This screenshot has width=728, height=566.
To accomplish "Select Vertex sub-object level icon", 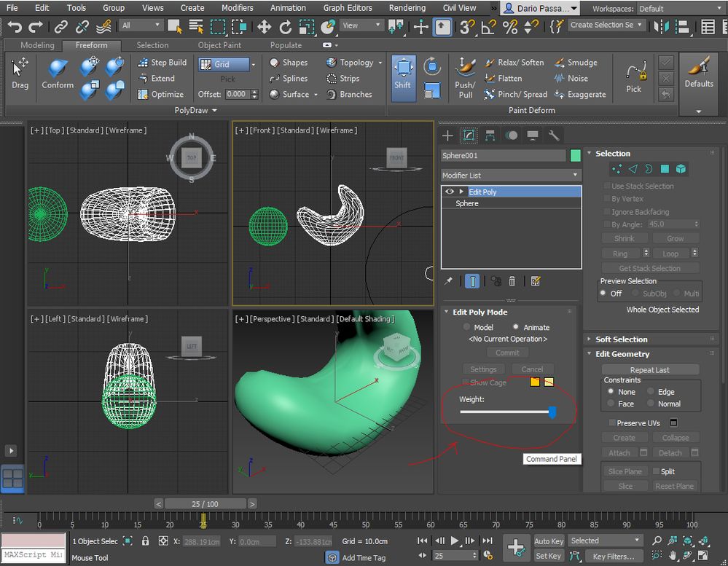I will 617,169.
